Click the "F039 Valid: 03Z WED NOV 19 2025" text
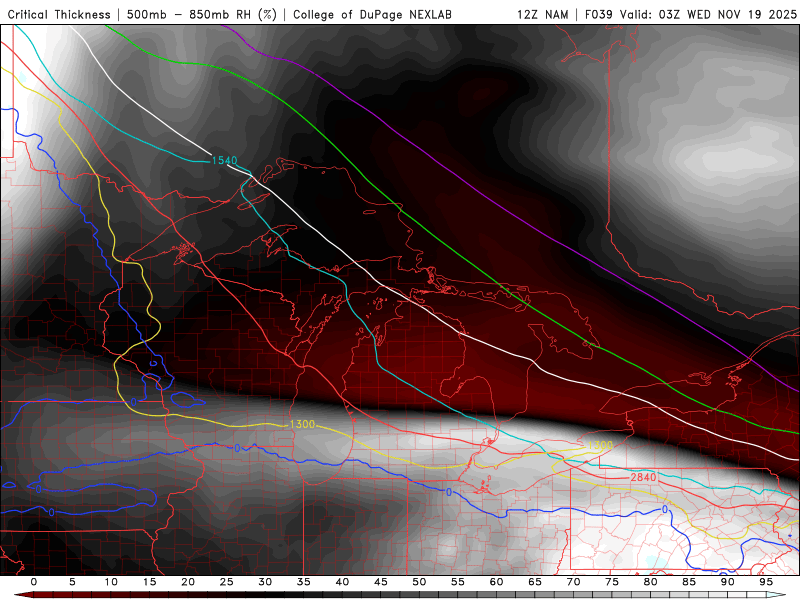This screenshot has height=600, width=800. click(691, 14)
